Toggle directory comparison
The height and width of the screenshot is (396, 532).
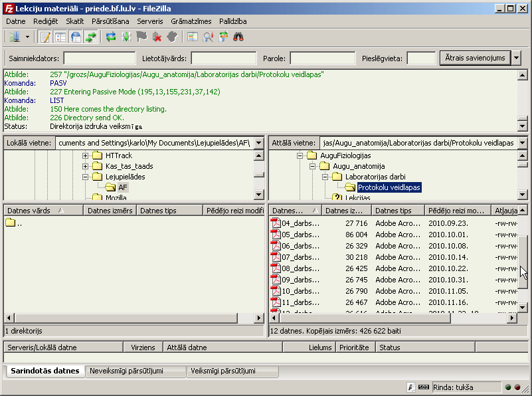click(208, 37)
